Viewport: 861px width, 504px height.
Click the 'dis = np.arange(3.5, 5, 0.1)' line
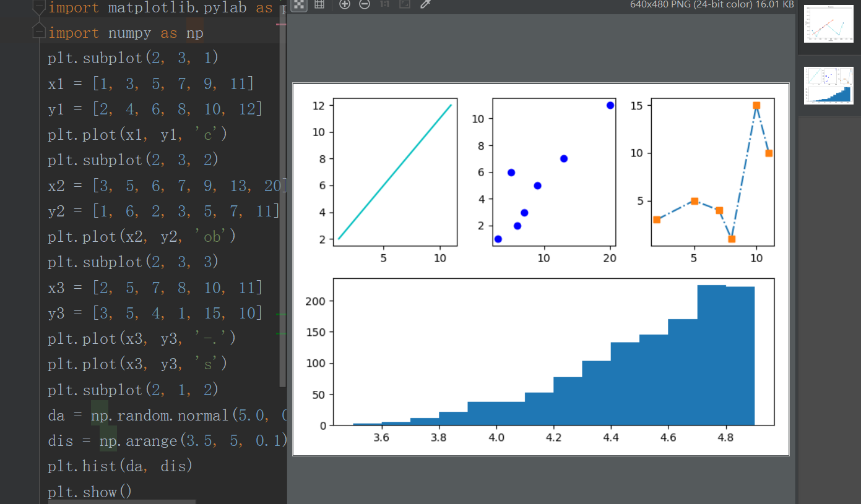[x=168, y=441]
